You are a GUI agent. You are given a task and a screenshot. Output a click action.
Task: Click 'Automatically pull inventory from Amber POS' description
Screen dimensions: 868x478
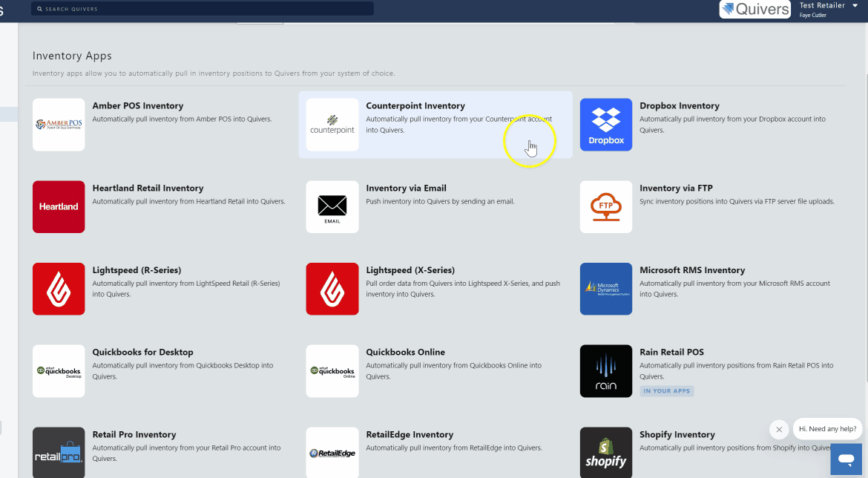182,119
